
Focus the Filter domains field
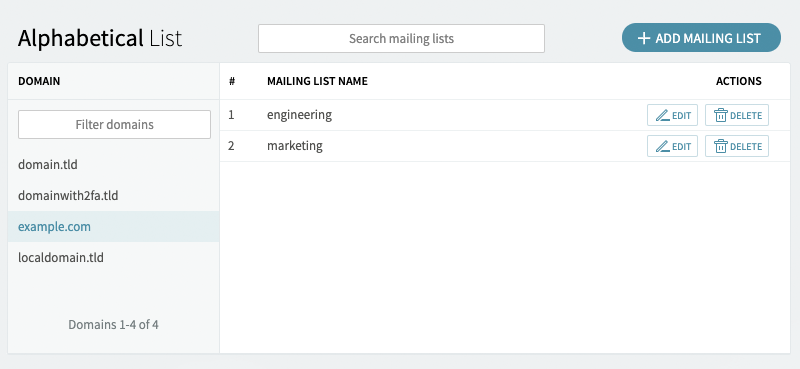114,125
